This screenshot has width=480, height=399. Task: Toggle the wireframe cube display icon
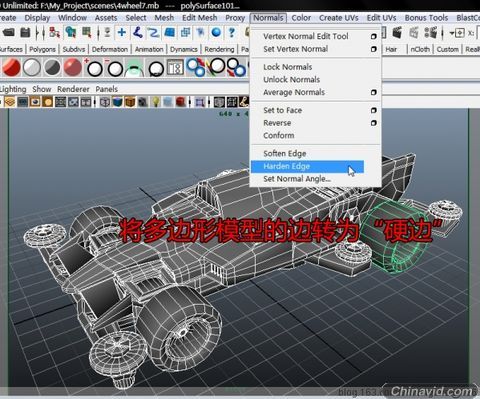pos(105,102)
